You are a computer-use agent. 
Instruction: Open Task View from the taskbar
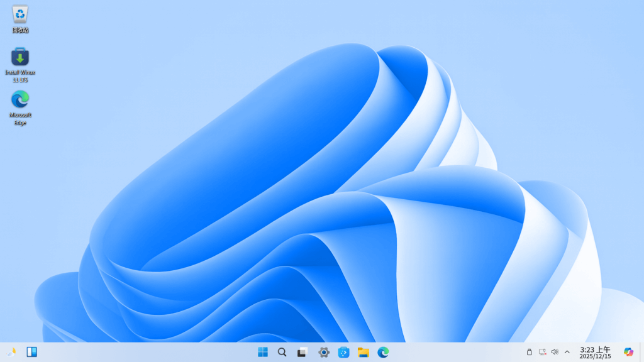[x=303, y=352]
